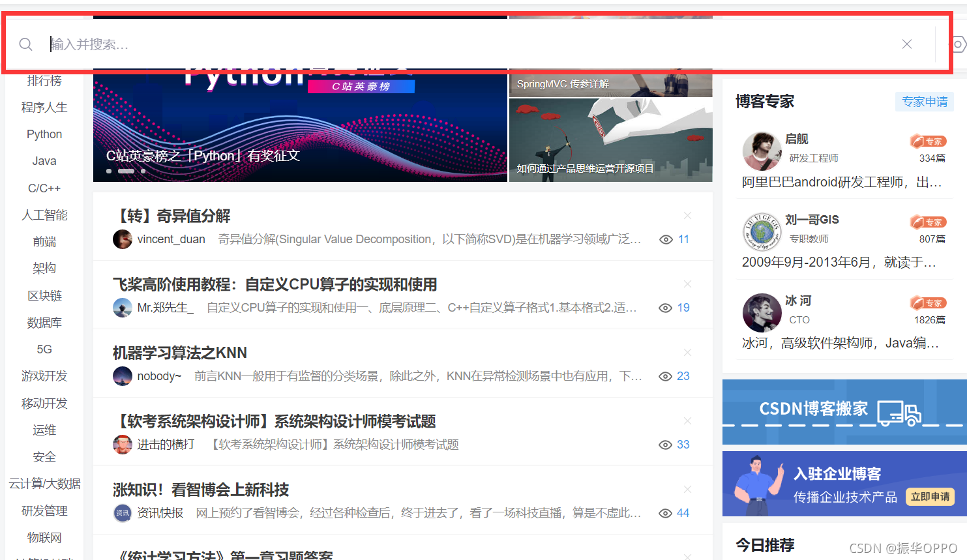Open nobody~ avatar
Screen dimensions: 967x560
click(x=123, y=376)
